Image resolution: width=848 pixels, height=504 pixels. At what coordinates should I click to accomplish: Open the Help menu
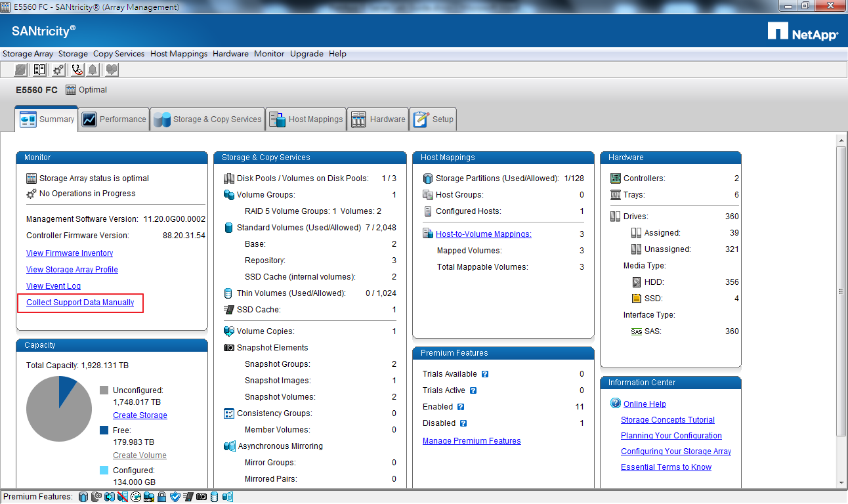pyautogui.click(x=337, y=54)
